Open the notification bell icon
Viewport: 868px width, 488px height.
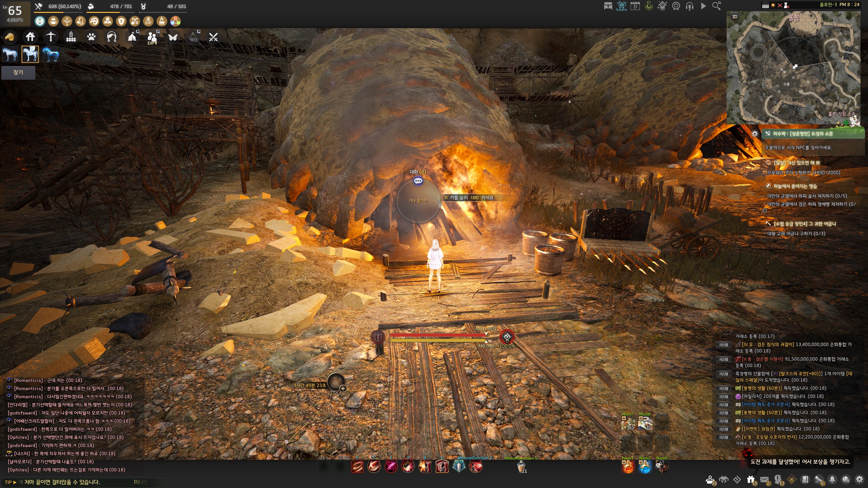pyautogui.click(x=832, y=480)
